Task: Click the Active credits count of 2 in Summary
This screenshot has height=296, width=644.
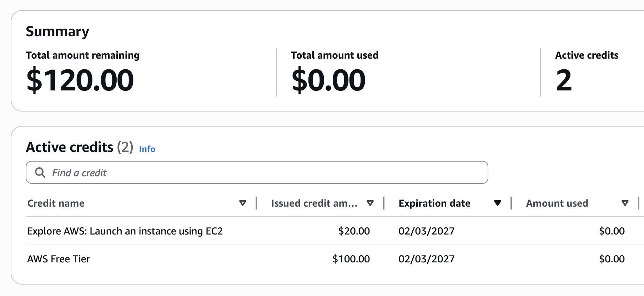Action: 564,80
